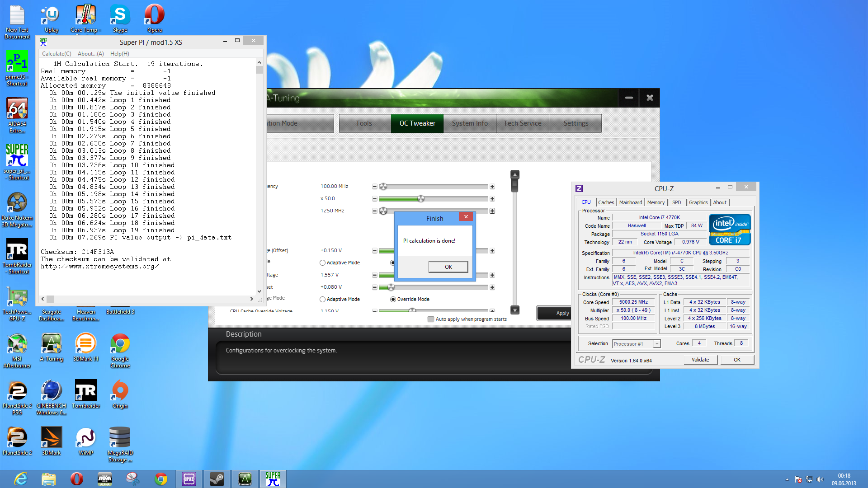Launch MSI Afterburner from desktop
The height and width of the screenshot is (488, 868).
(17, 350)
